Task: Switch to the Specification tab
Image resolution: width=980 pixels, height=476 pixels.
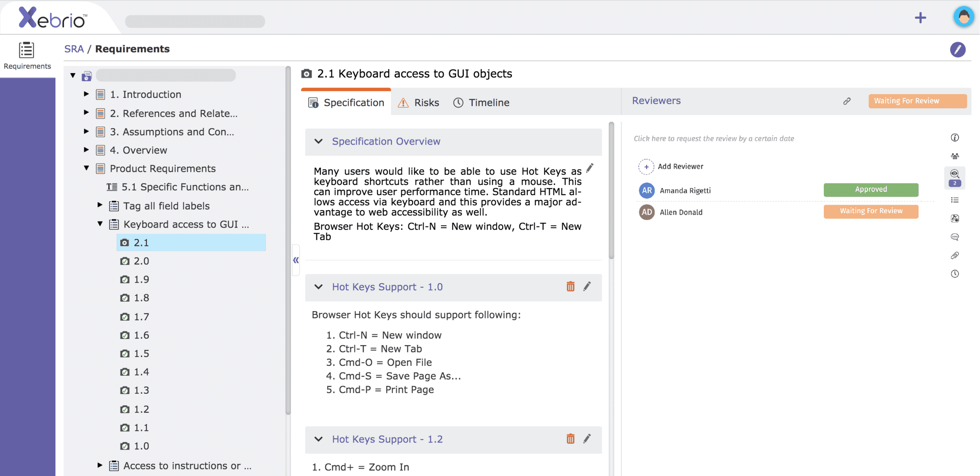Action: (x=346, y=103)
